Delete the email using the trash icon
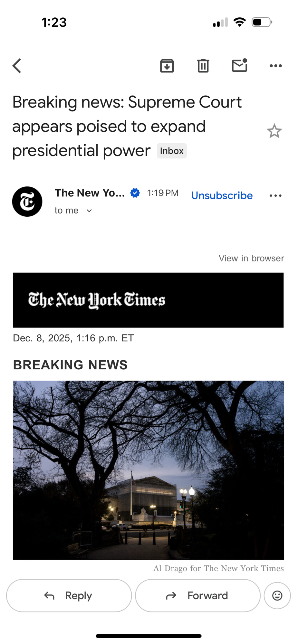297x644 pixels. pyautogui.click(x=203, y=66)
